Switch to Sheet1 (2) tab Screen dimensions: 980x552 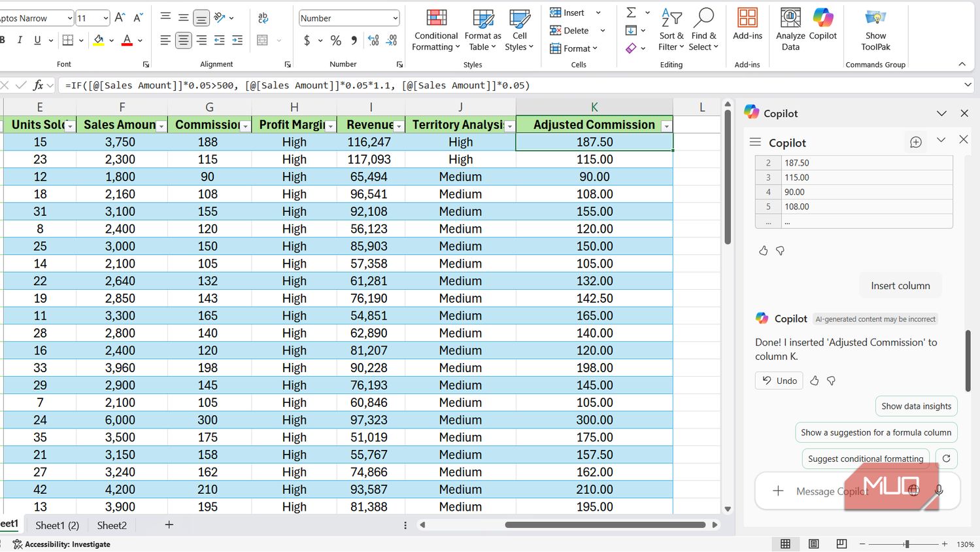(x=58, y=525)
